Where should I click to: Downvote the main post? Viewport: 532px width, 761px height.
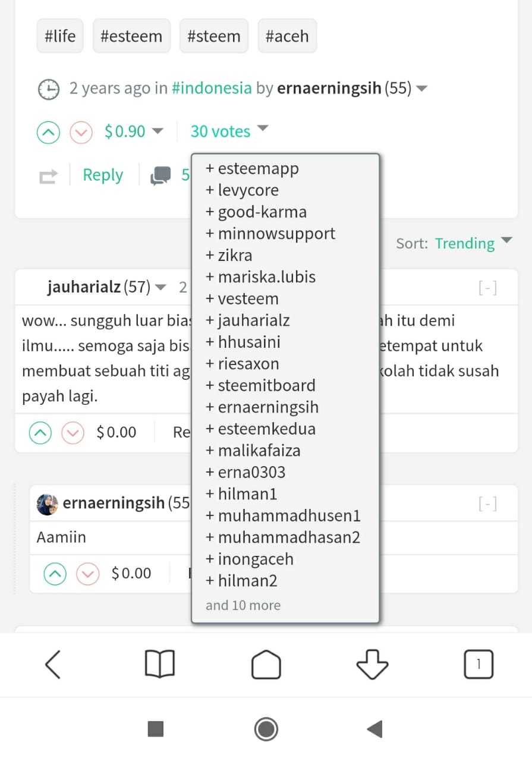click(x=81, y=132)
